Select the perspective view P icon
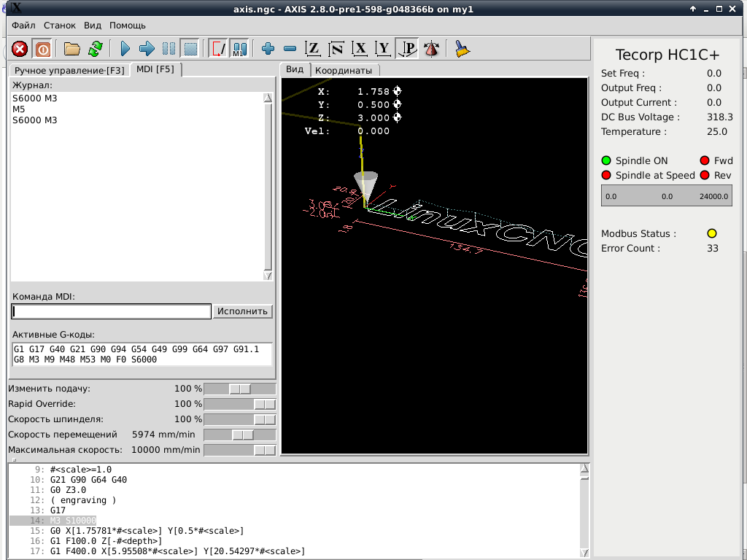The width and height of the screenshot is (747, 560). 408,49
